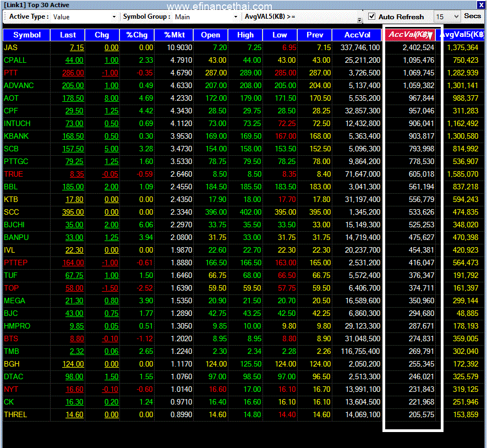Select the INTUCH symbol

tap(17, 124)
